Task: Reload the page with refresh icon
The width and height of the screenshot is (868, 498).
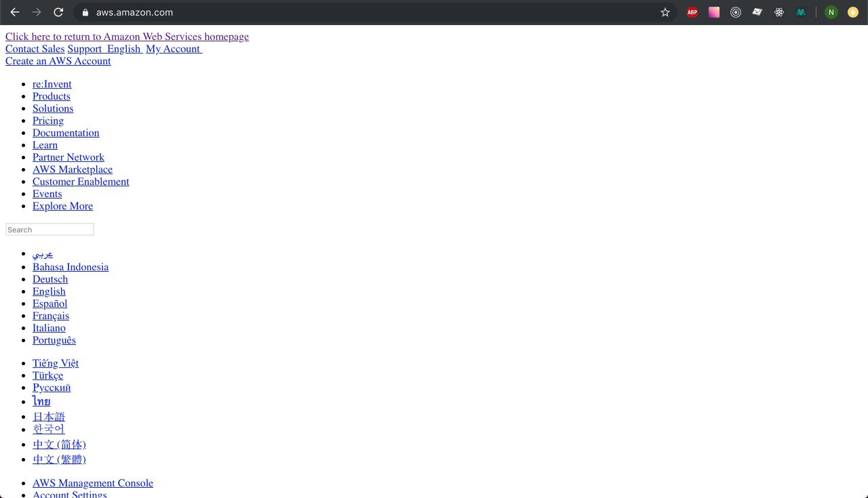Action: pyautogui.click(x=58, y=12)
